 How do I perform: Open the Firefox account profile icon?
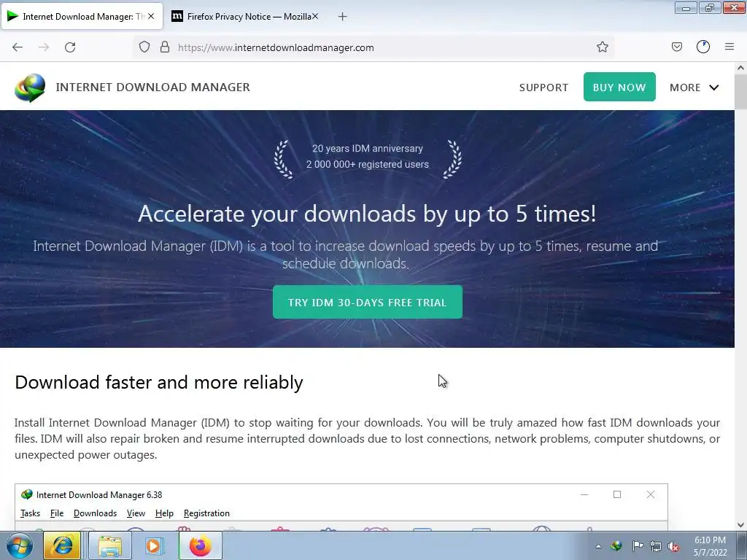703,47
